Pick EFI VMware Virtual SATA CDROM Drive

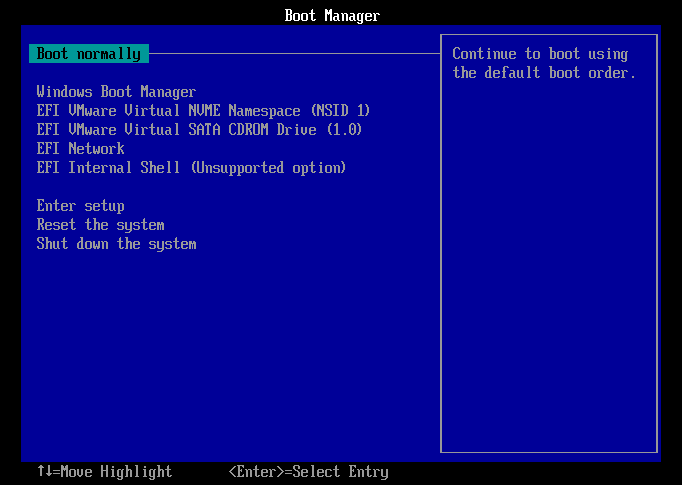pos(199,130)
